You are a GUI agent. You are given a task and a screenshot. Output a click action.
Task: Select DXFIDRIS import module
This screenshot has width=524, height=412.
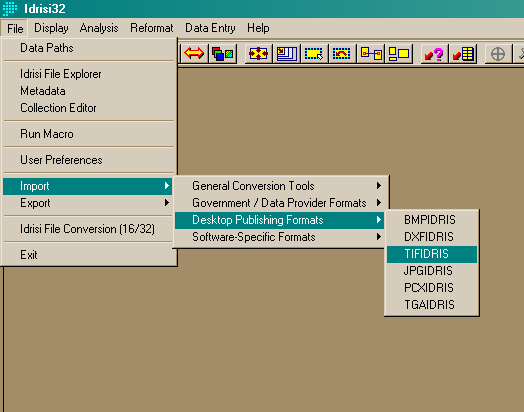[432, 237]
